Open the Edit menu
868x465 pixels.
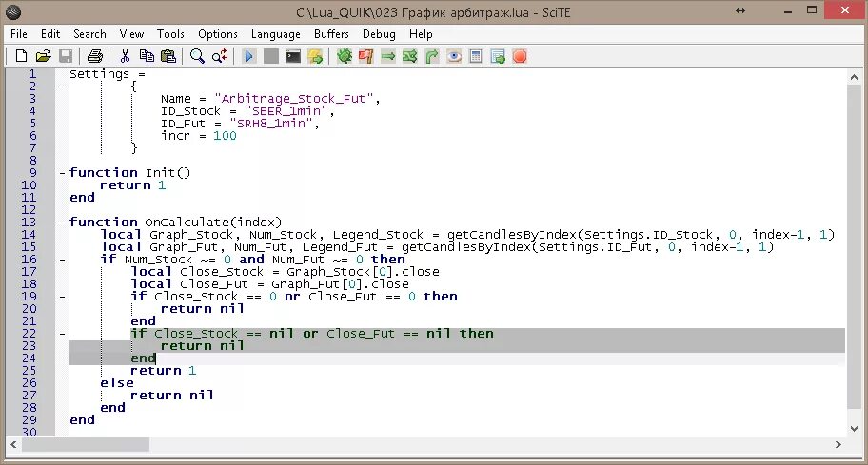point(50,33)
